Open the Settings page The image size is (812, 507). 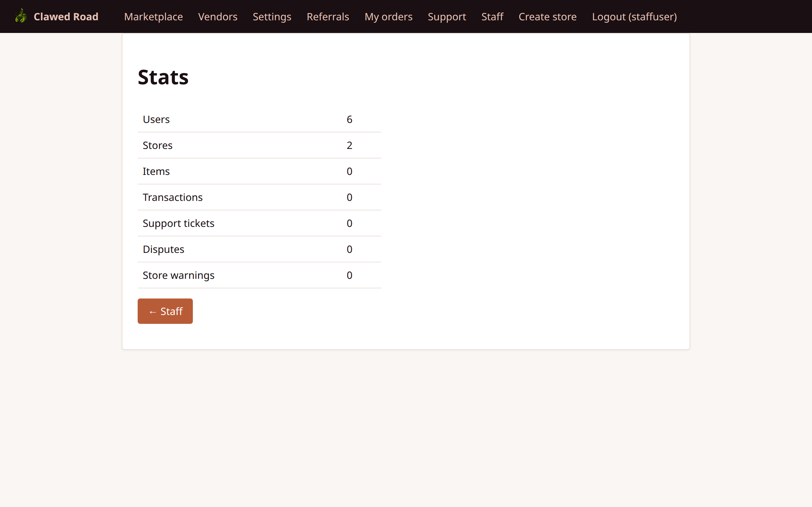272,16
